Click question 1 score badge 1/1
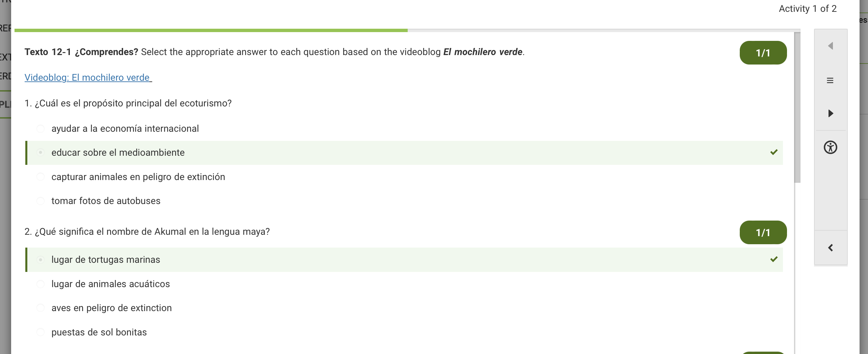 (763, 53)
